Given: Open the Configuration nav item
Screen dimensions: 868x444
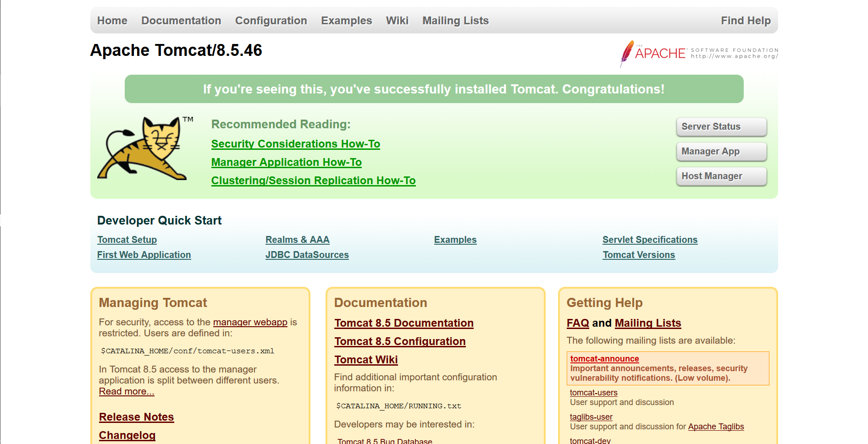Looking at the screenshot, I should pyautogui.click(x=271, y=21).
